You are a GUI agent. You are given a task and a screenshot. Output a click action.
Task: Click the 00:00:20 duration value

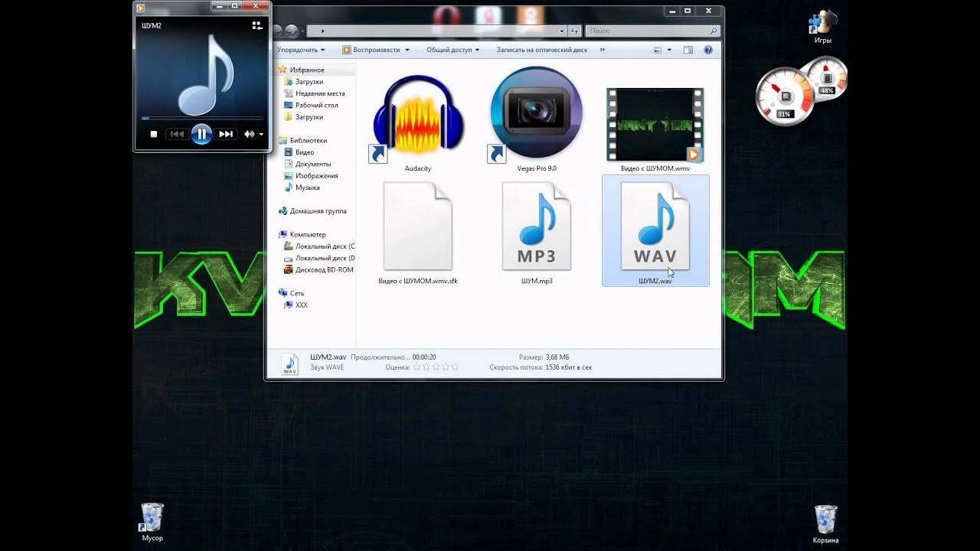click(x=424, y=357)
